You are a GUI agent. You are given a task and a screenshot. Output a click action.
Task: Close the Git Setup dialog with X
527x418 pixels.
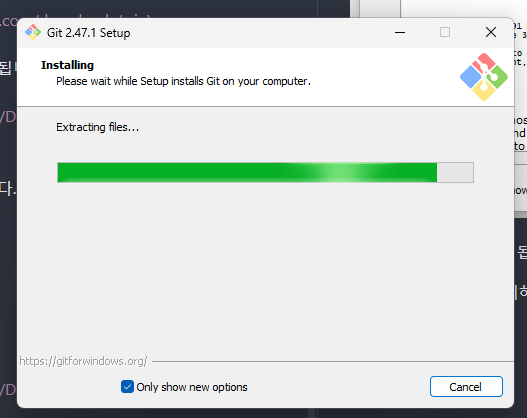click(491, 32)
